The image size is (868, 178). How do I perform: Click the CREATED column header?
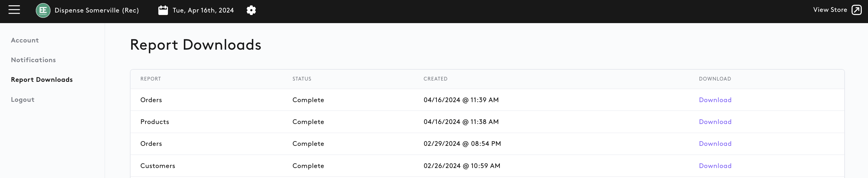435,79
